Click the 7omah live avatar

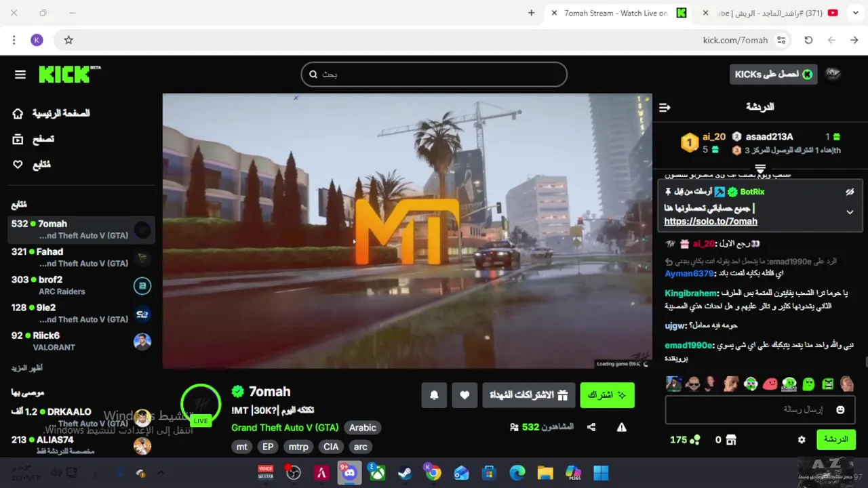coord(201,404)
